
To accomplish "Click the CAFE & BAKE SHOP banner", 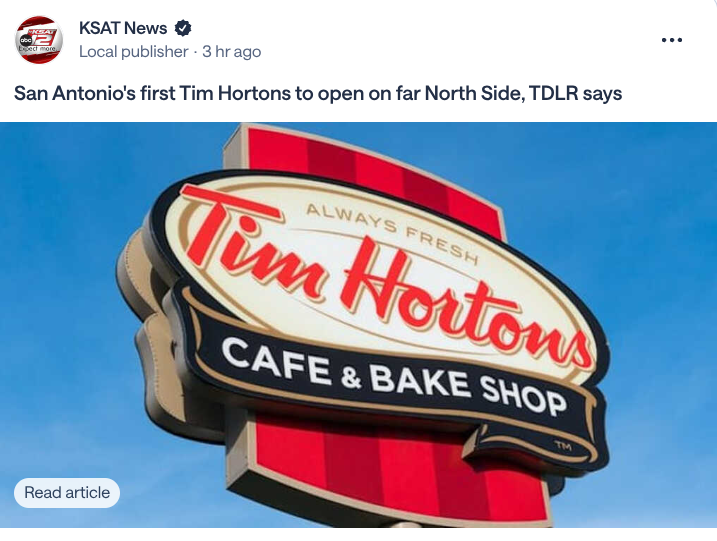I will (x=393, y=377).
